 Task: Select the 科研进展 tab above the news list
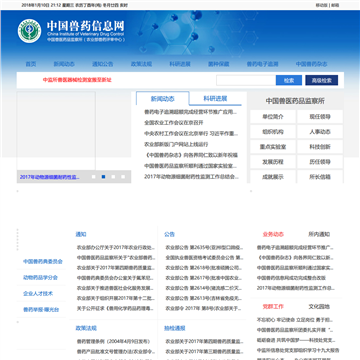click(x=215, y=98)
